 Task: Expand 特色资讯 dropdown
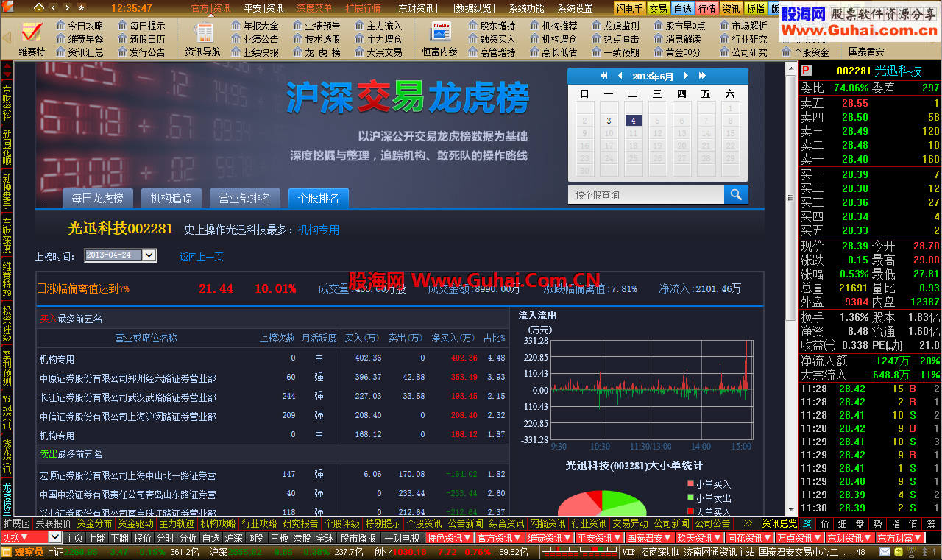click(x=450, y=538)
